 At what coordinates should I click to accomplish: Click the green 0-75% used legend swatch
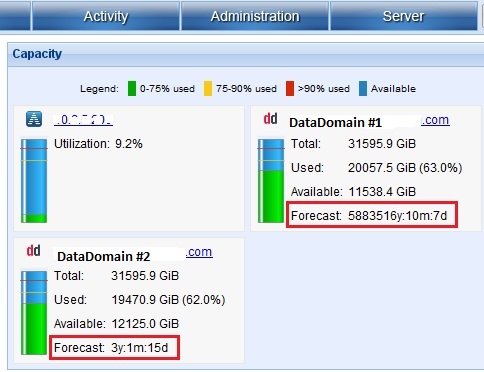point(132,89)
